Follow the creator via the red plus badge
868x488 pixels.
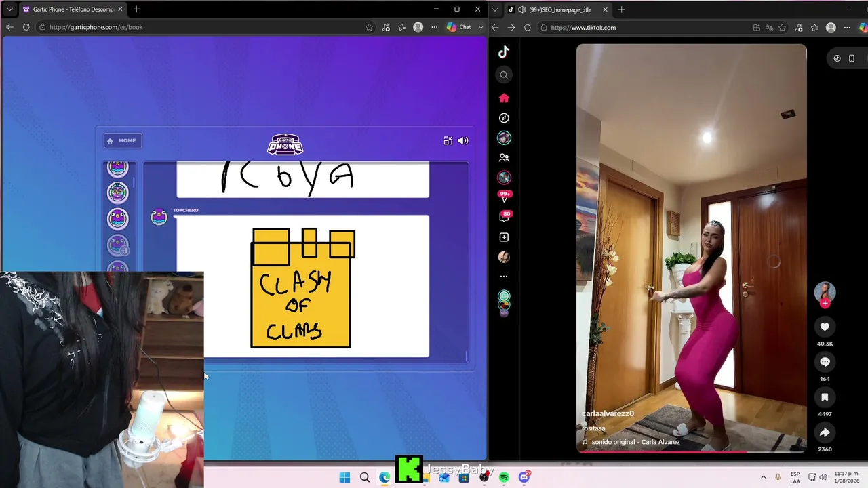tap(825, 304)
